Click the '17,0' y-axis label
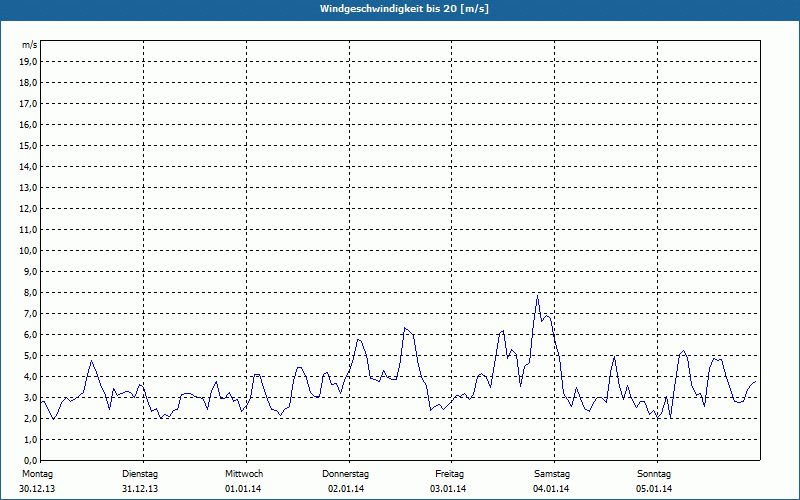Viewport: 800px width, 500px height. pyautogui.click(x=29, y=104)
